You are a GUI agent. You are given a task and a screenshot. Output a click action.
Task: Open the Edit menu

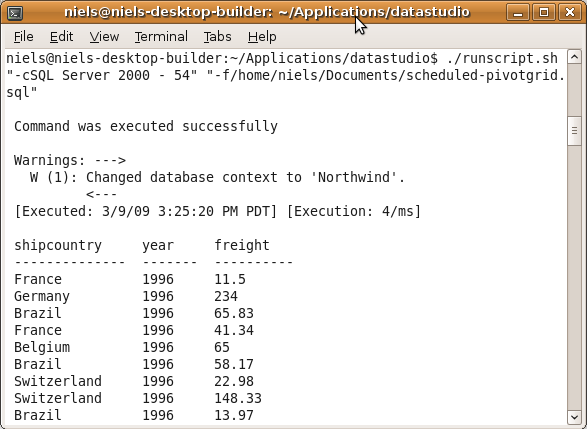tap(61, 37)
